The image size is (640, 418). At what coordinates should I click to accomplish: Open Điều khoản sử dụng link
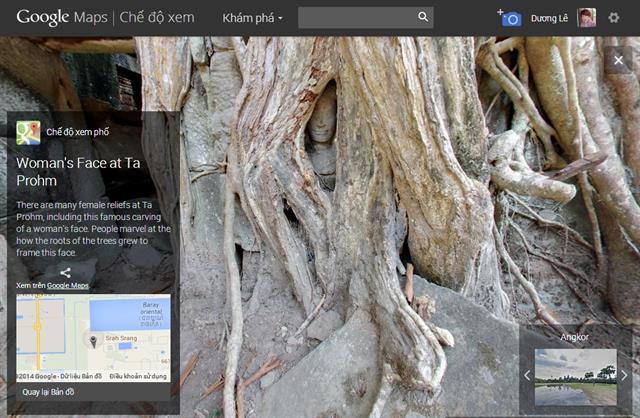[x=138, y=376]
